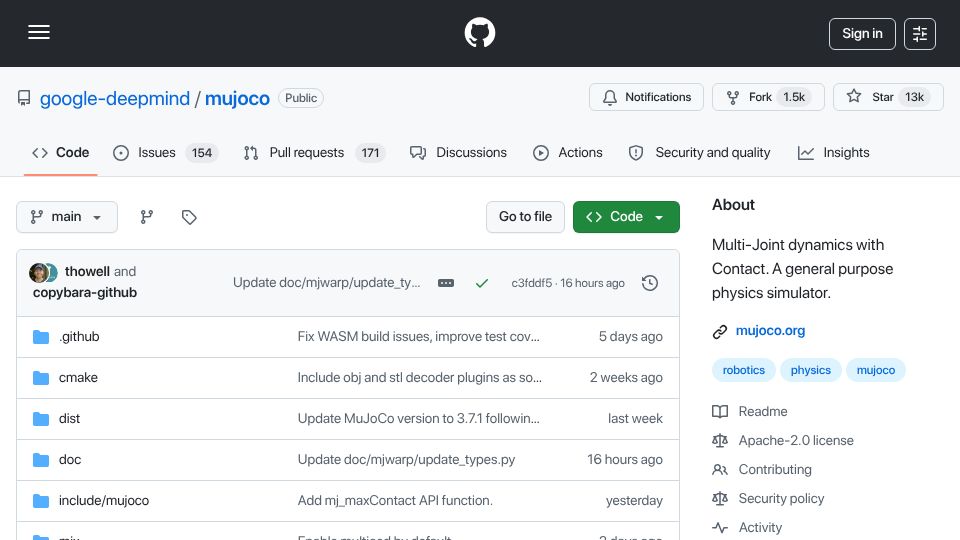
Task: Open the google-deepmind organization link
Action: click(x=114, y=98)
